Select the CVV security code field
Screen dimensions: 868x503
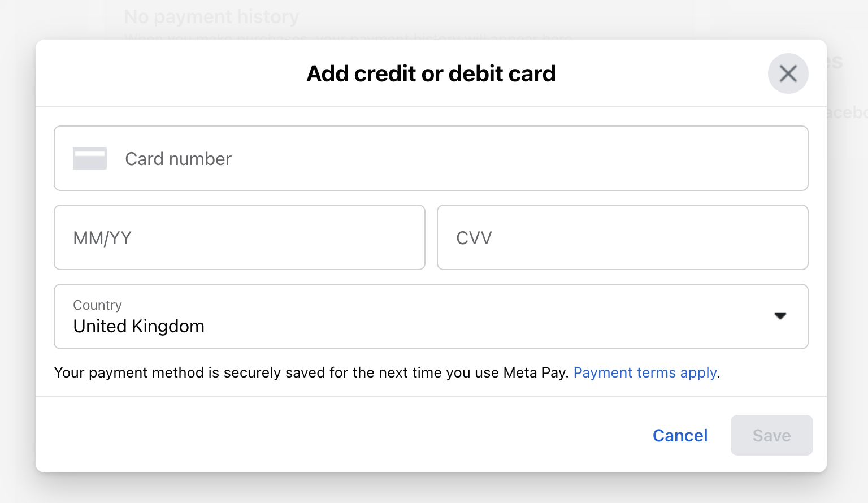click(x=622, y=237)
